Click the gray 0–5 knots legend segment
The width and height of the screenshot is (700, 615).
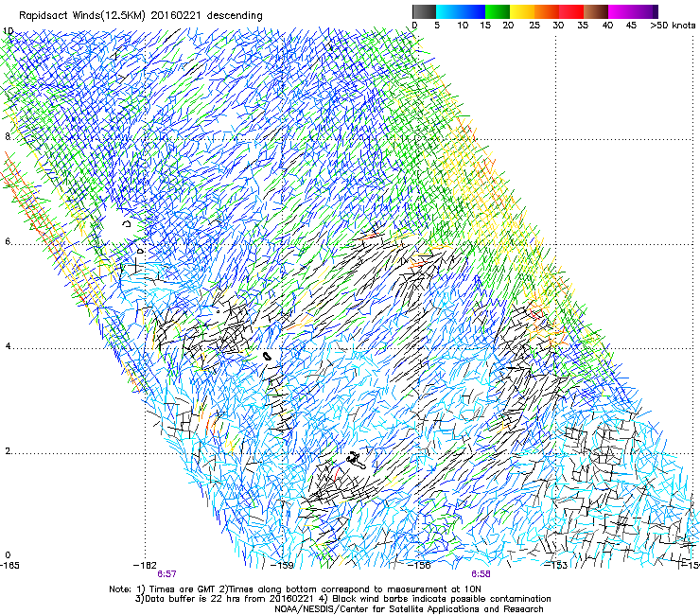(424, 11)
